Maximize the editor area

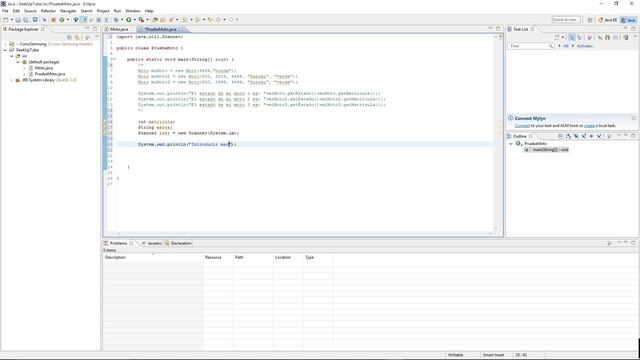coord(498,29)
